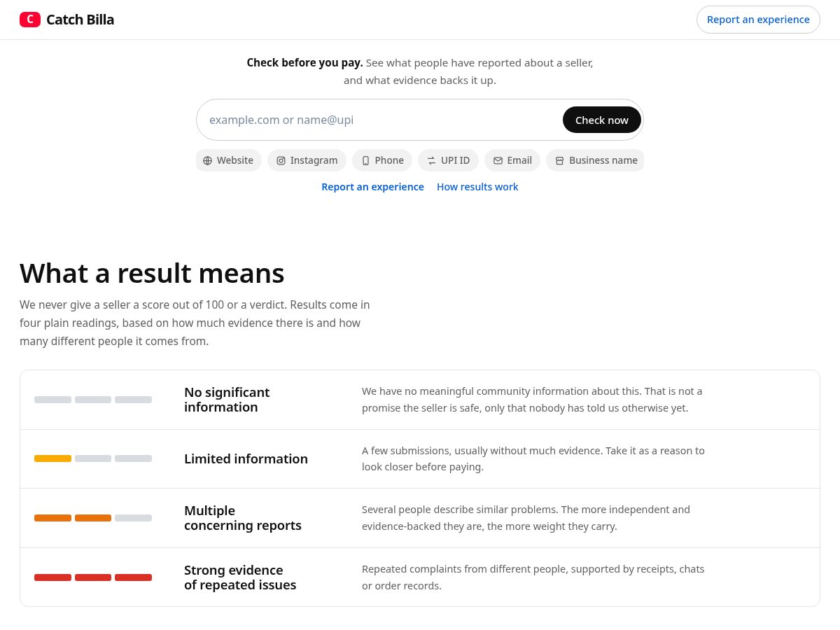Screen dimensions: 840x630
Task: Choose the Business name store icon
Action: tap(559, 160)
